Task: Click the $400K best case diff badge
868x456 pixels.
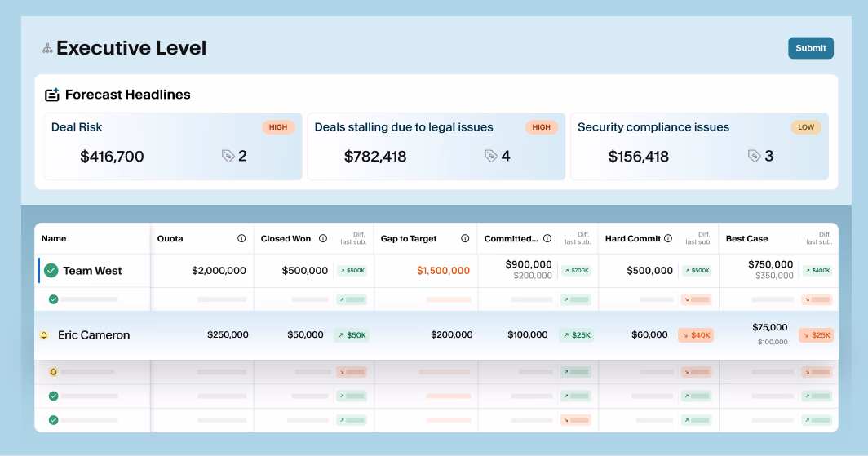Action: pyautogui.click(x=817, y=271)
